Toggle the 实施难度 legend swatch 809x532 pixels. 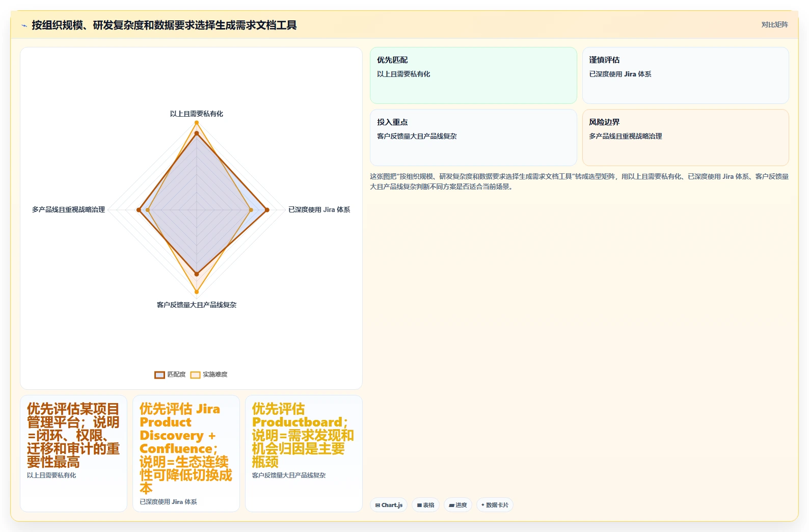(x=195, y=375)
